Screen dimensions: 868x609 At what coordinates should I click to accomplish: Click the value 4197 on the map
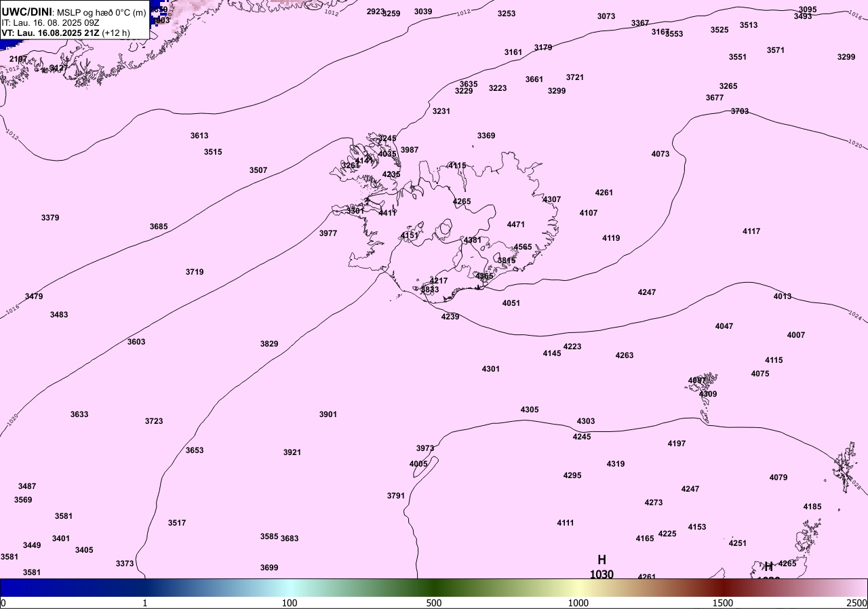tap(677, 444)
